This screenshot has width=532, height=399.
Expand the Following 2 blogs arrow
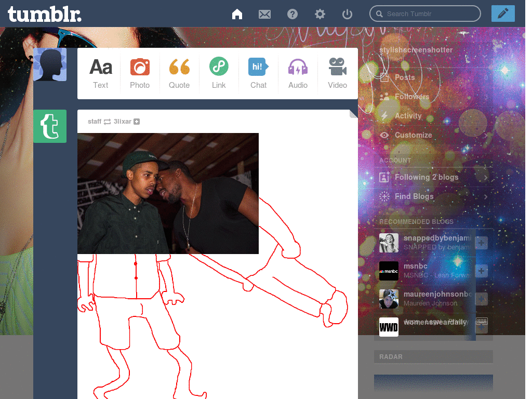point(486,178)
